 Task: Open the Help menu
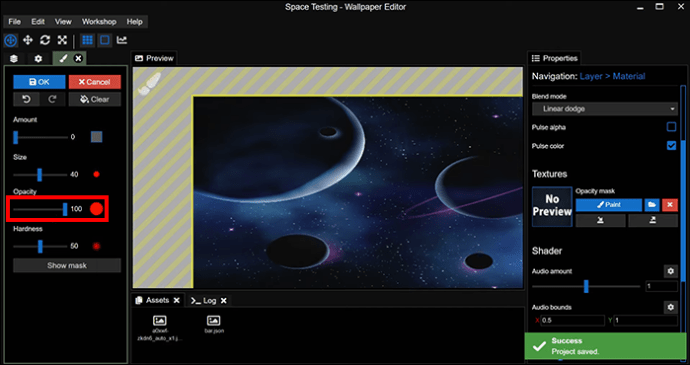click(135, 22)
